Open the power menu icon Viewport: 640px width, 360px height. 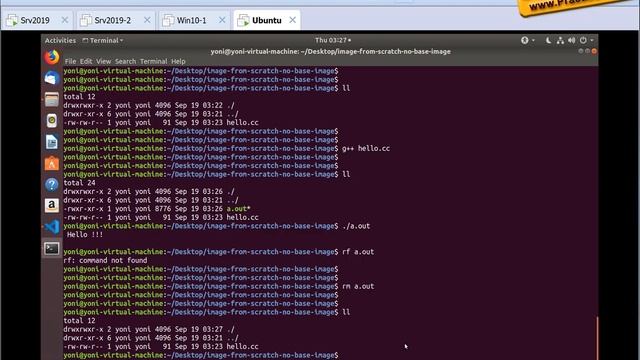tap(583, 40)
